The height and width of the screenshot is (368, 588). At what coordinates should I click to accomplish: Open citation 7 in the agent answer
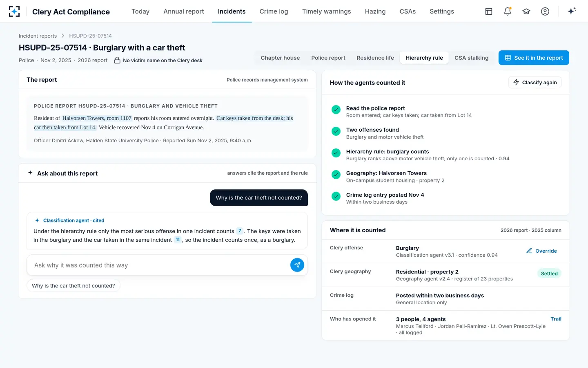coord(240,231)
